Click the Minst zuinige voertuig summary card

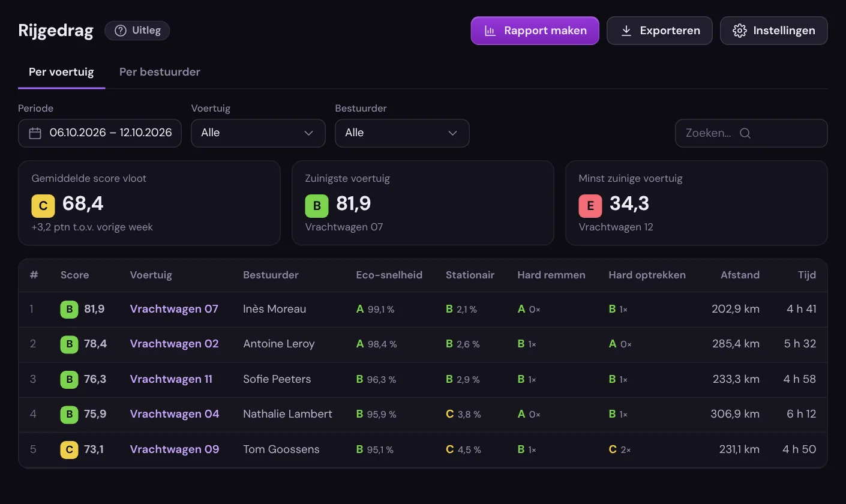697,203
